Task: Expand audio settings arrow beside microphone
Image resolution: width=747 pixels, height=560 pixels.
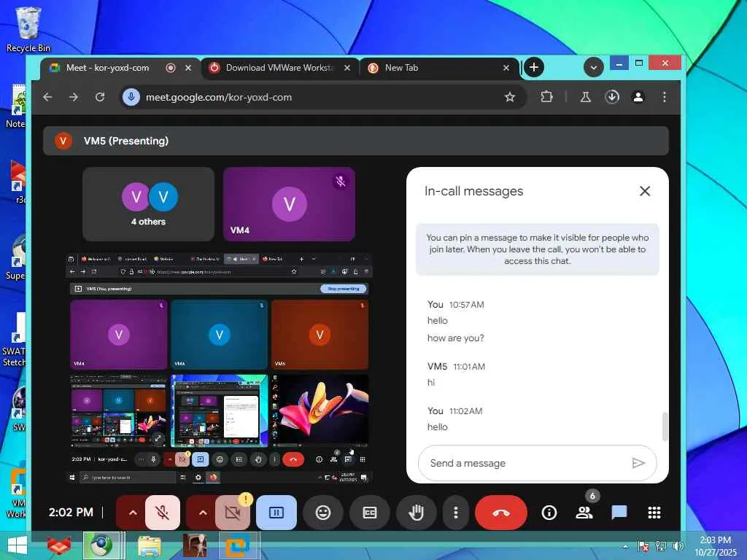Action: click(133, 513)
